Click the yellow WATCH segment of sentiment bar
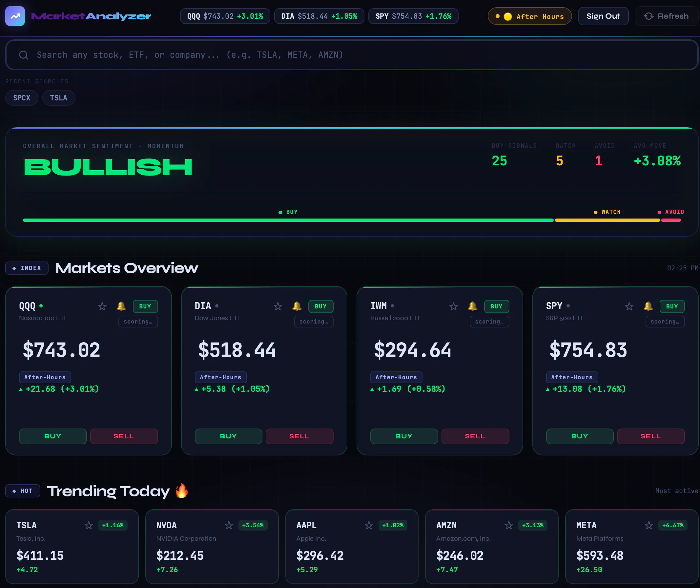Viewport: 700px width, 588px height. pyautogui.click(x=607, y=220)
